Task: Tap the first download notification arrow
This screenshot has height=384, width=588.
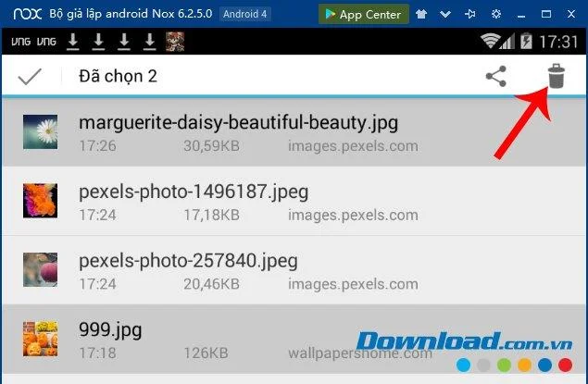Action: coord(73,42)
